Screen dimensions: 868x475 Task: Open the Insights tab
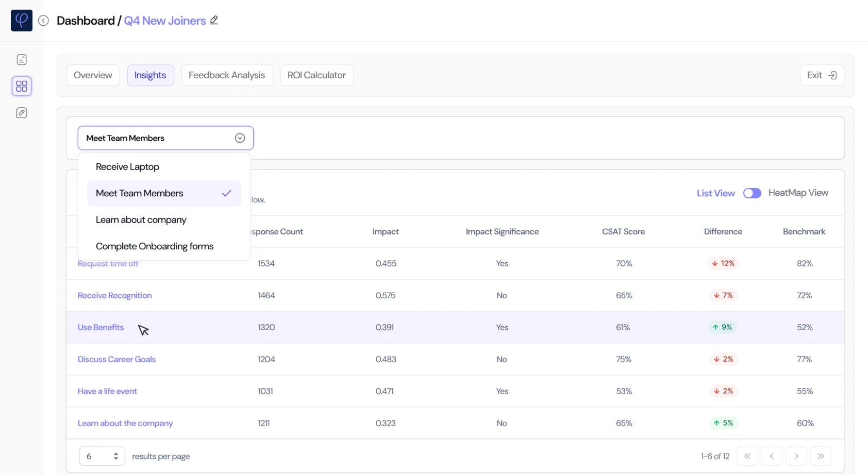(x=151, y=75)
